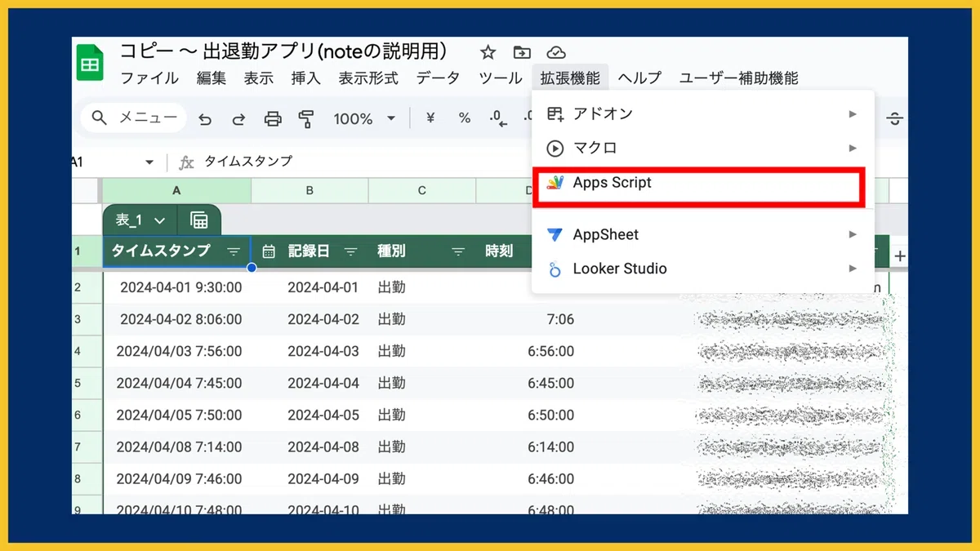Viewport: 980px width, 551px height.
Task: Click the formula bar showing タイムスタンプ
Action: click(247, 162)
